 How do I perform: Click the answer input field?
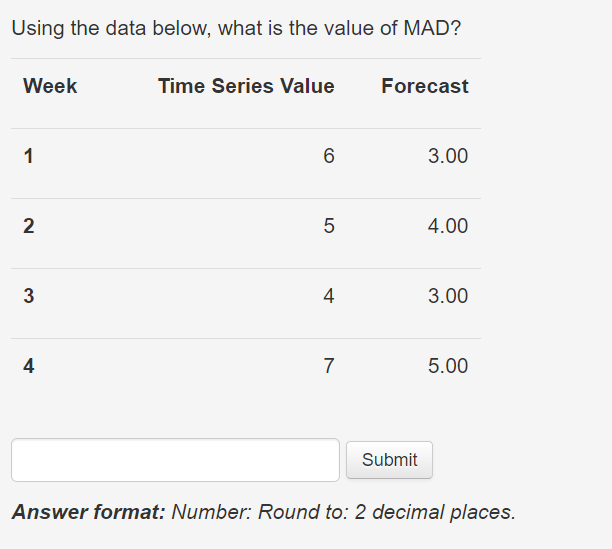pyautogui.click(x=175, y=460)
